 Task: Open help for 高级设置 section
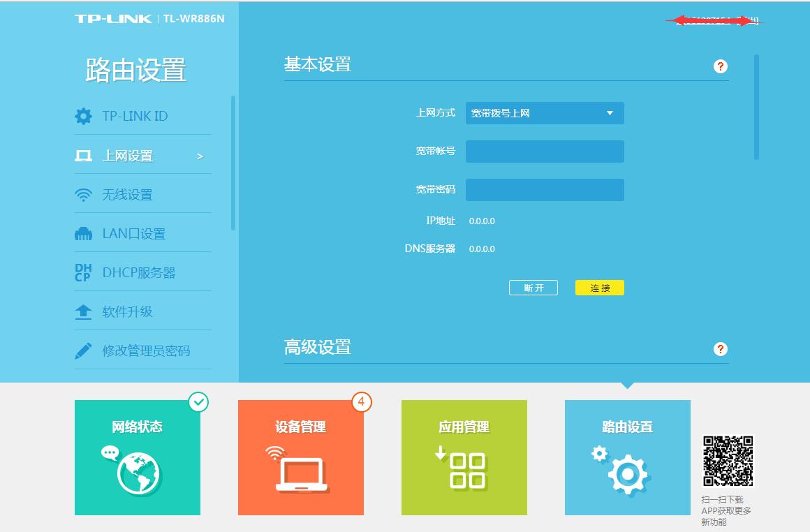721,349
